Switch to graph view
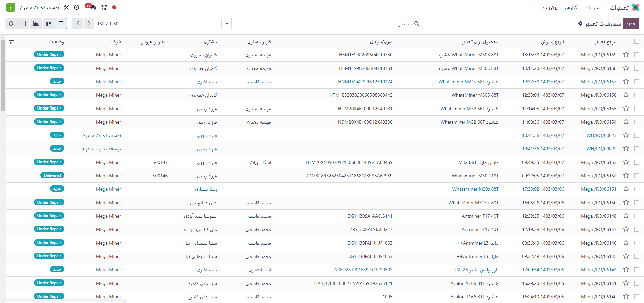644x303 pixels. [x=36, y=24]
